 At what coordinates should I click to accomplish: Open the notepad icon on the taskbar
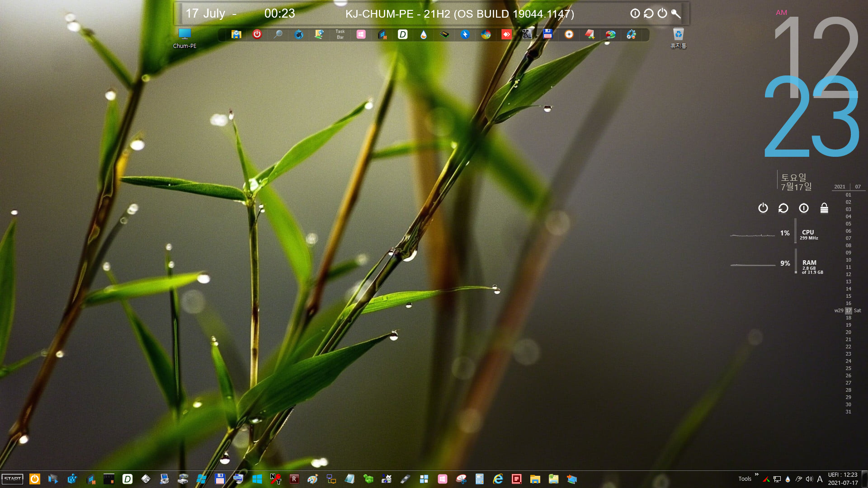[x=349, y=479]
